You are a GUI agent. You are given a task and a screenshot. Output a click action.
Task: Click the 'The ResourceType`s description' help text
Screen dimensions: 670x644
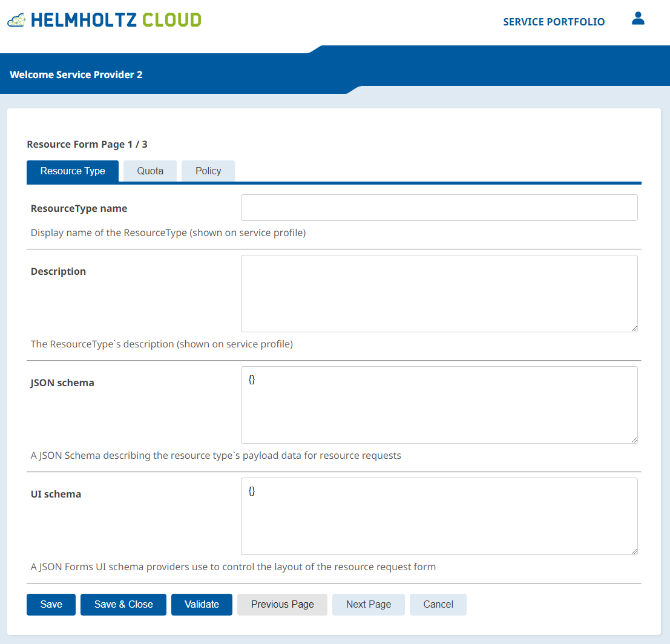coord(162,344)
